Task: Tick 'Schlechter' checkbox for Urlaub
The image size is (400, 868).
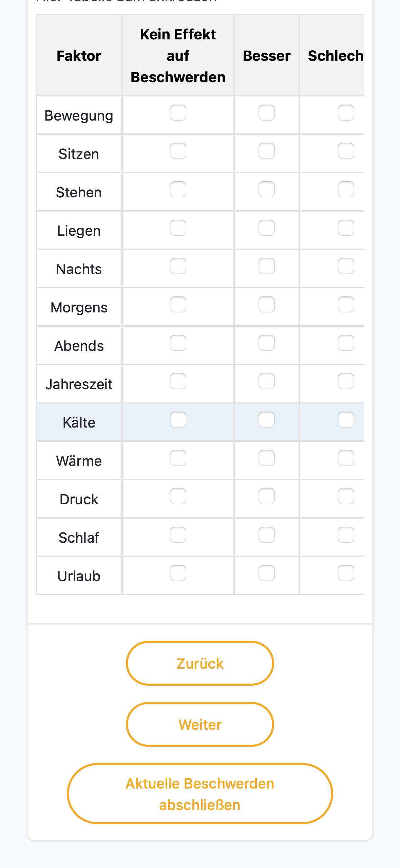Action: (x=346, y=573)
